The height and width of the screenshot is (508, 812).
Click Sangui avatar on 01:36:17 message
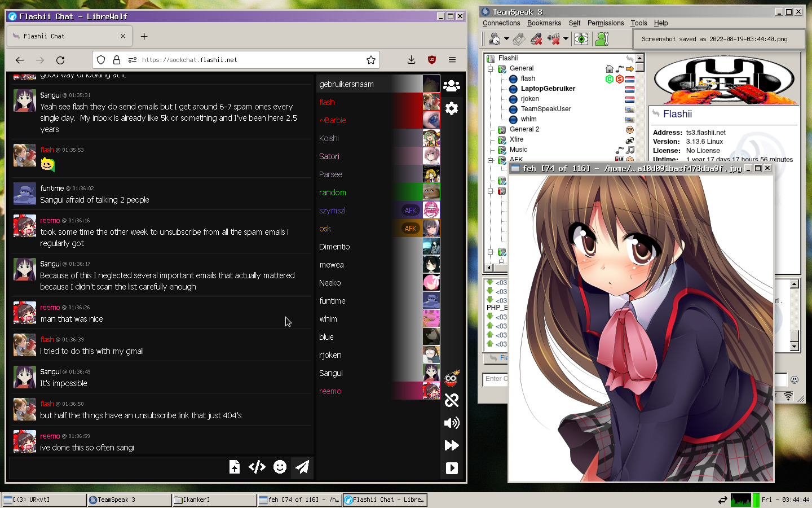pyautogui.click(x=25, y=269)
